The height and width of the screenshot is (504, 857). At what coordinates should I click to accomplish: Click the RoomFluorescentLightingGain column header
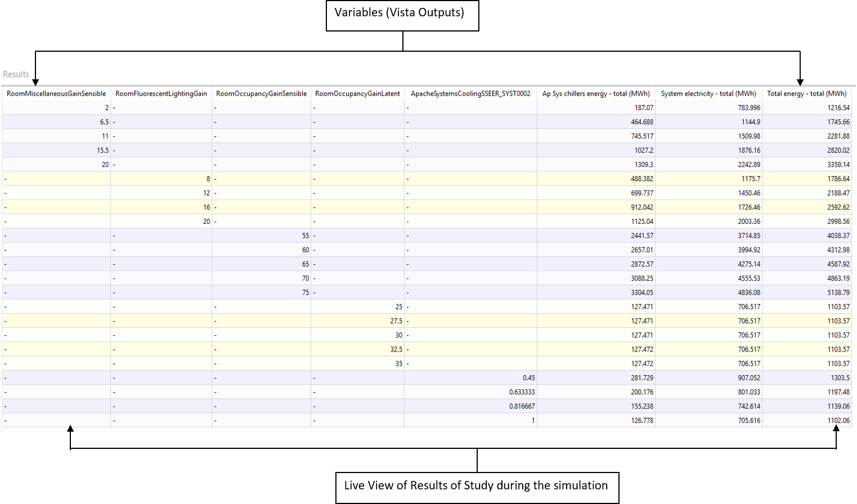[161, 93]
